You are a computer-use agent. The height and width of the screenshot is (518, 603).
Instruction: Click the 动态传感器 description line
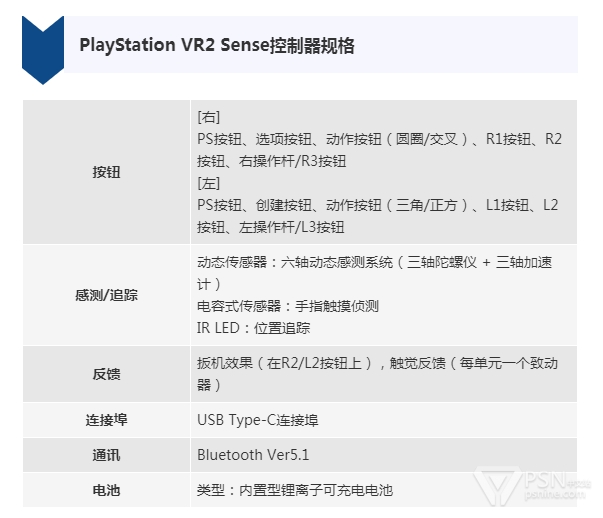[x=375, y=273]
